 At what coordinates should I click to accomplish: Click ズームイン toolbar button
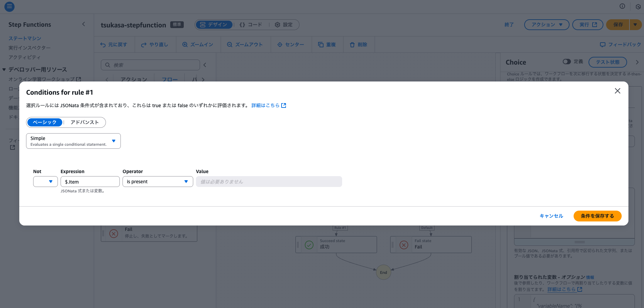coord(198,45)
